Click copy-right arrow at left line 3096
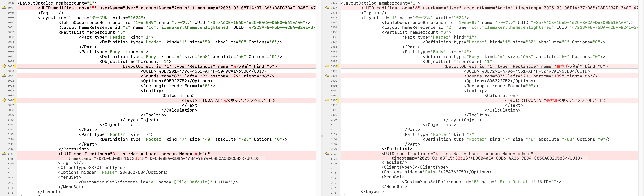 (x=4, y=100)
